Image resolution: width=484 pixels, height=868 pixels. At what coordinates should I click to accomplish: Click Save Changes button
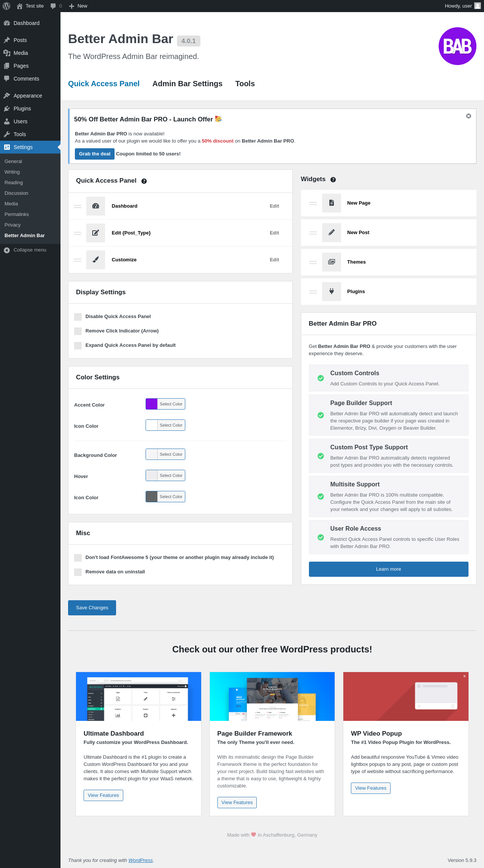pos(92,608)
